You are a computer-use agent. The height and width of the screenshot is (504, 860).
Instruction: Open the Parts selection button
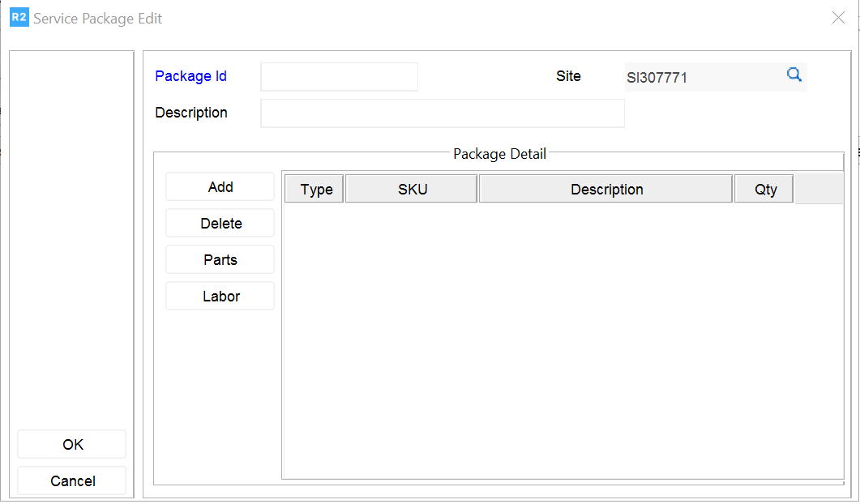[x=220, y=260]
